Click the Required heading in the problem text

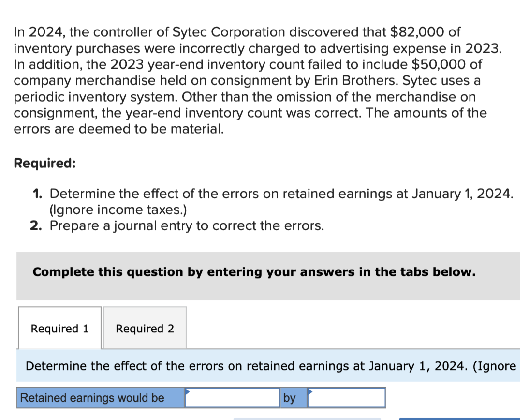tap(44, 164)
